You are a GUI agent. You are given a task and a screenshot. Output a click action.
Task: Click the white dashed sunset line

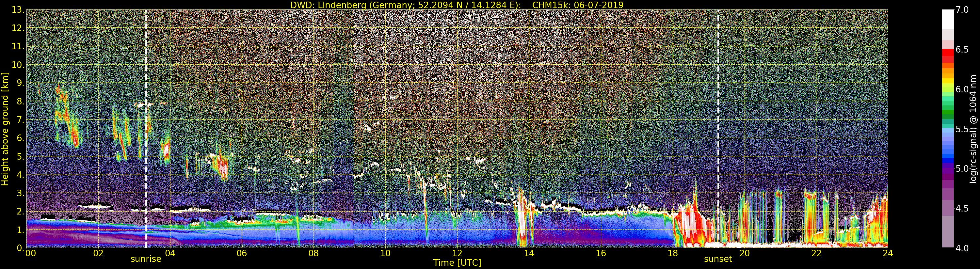point(718,129)
